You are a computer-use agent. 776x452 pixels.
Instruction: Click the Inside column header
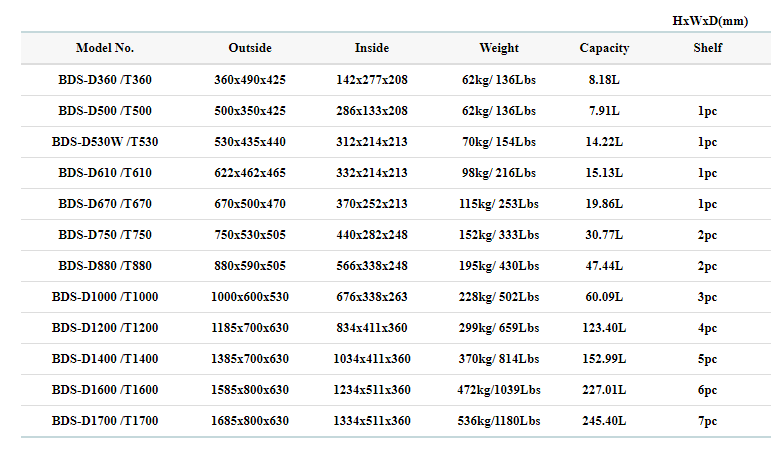[372, 48]
